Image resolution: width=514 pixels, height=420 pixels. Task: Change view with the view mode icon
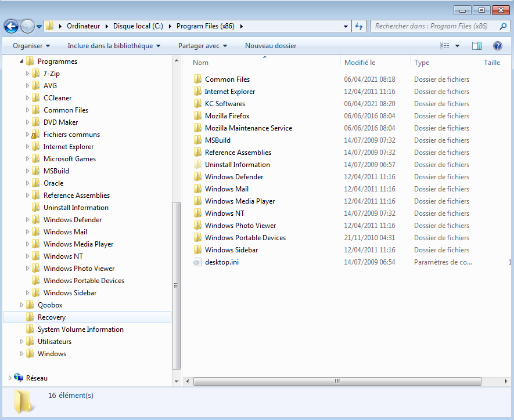[x=444, y=46]
